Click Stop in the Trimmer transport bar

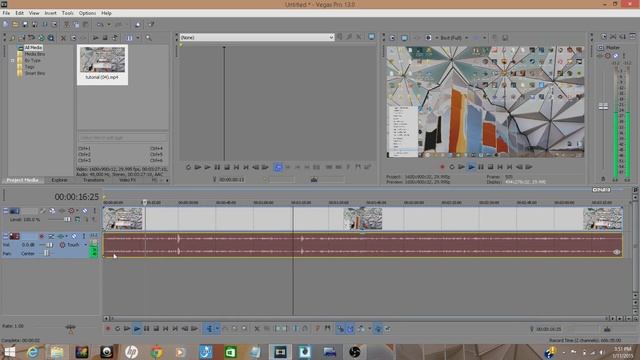coord(227,167)
